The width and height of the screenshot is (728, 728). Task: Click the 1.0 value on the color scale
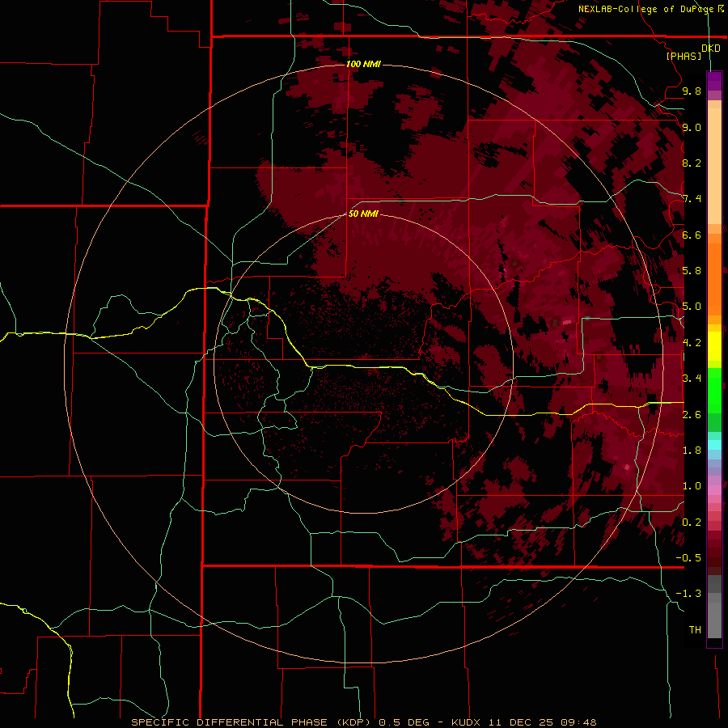click(692, 486)
